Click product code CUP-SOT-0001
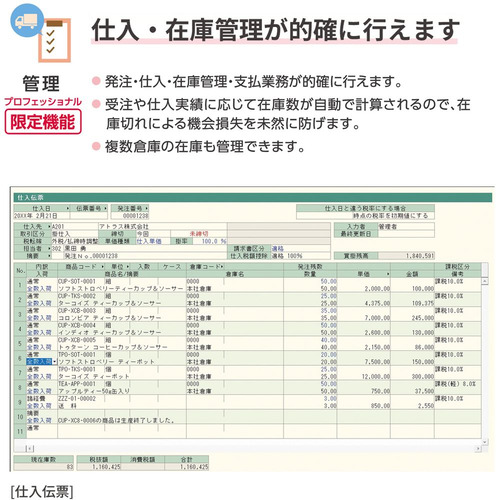 77,281
